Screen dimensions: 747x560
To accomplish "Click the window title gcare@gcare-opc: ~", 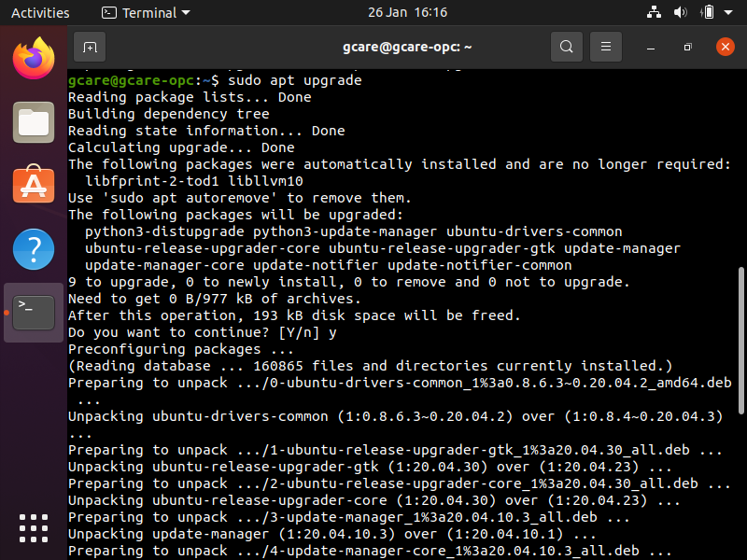I will [407, 48].
